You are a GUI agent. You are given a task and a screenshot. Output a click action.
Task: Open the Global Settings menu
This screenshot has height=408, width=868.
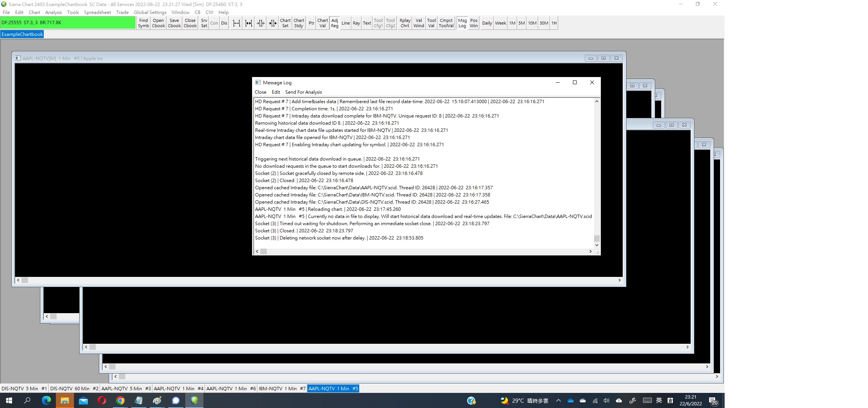(150, 12)
